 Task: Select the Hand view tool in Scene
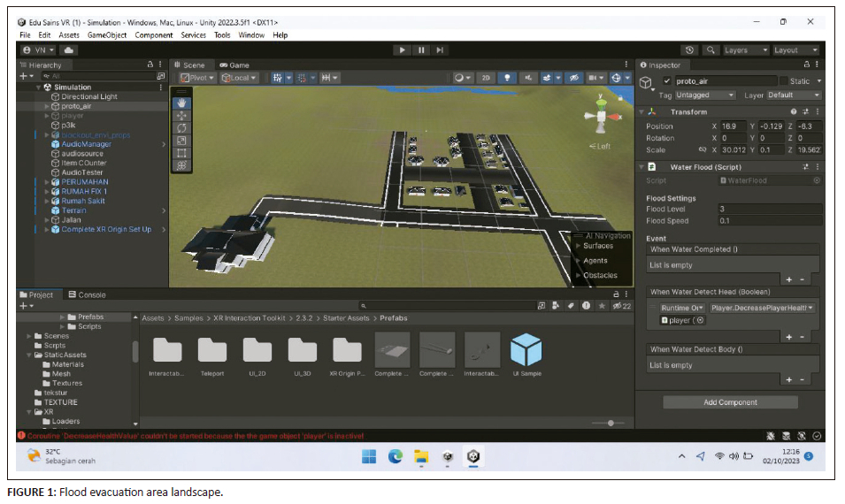(x=181, y=103)
